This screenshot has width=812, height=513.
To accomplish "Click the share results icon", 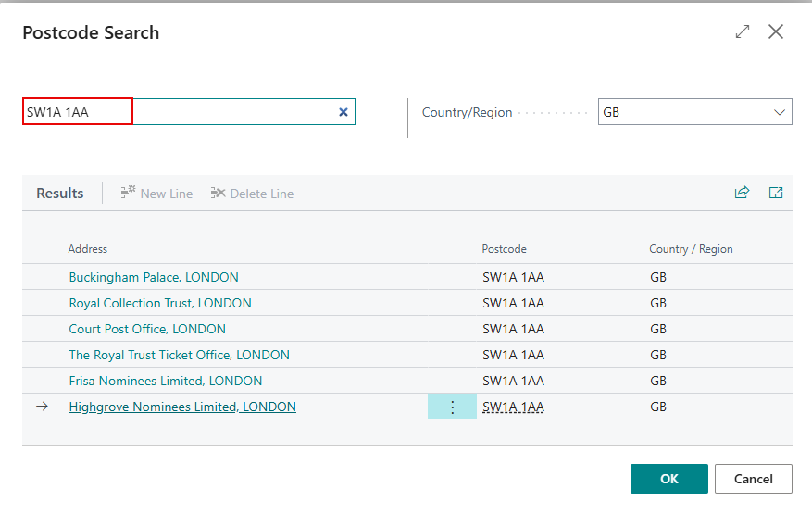I will (x=742, y=193).
